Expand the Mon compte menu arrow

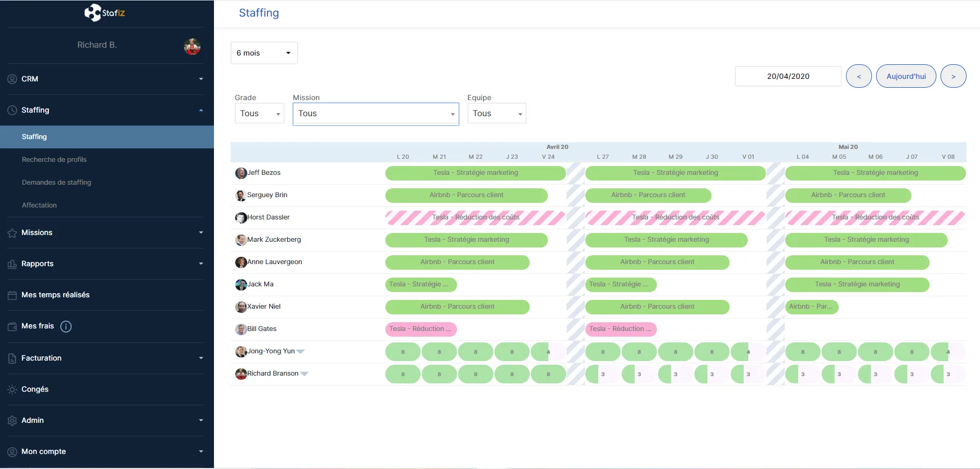tap(201, 451)
